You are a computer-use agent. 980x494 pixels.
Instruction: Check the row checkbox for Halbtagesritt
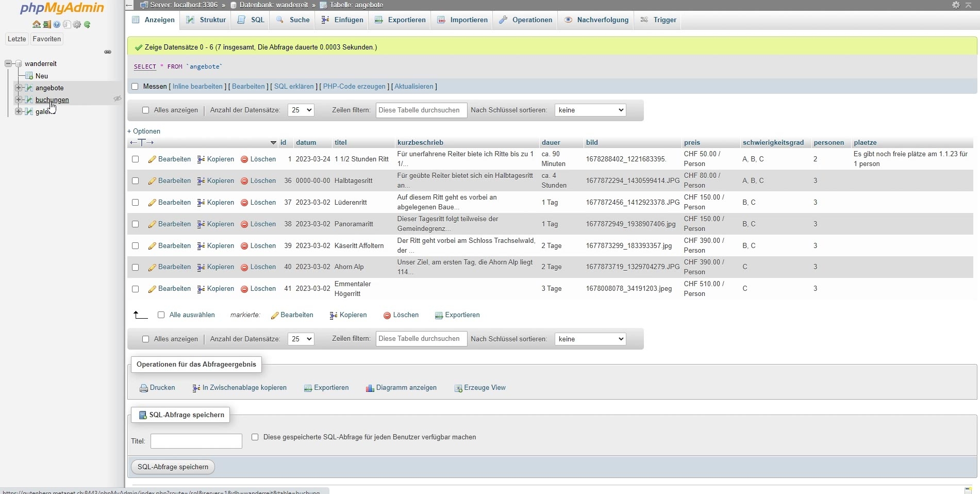click(x=136, y=181)
